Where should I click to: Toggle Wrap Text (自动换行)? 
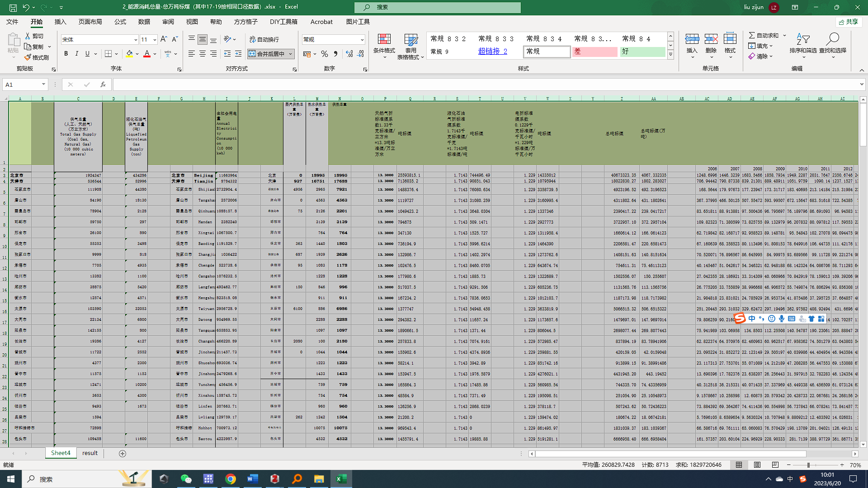point(264,40)
